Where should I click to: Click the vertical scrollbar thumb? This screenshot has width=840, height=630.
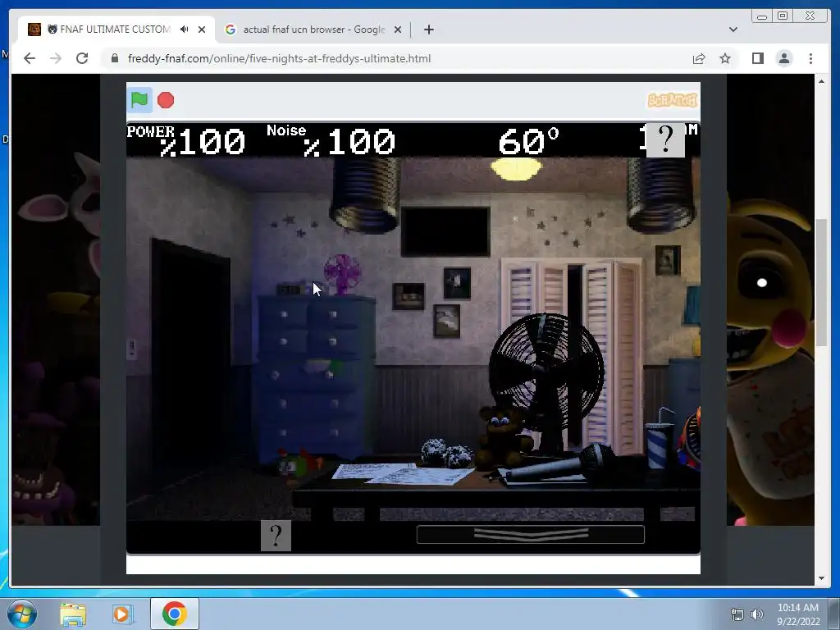click(821, 282)
